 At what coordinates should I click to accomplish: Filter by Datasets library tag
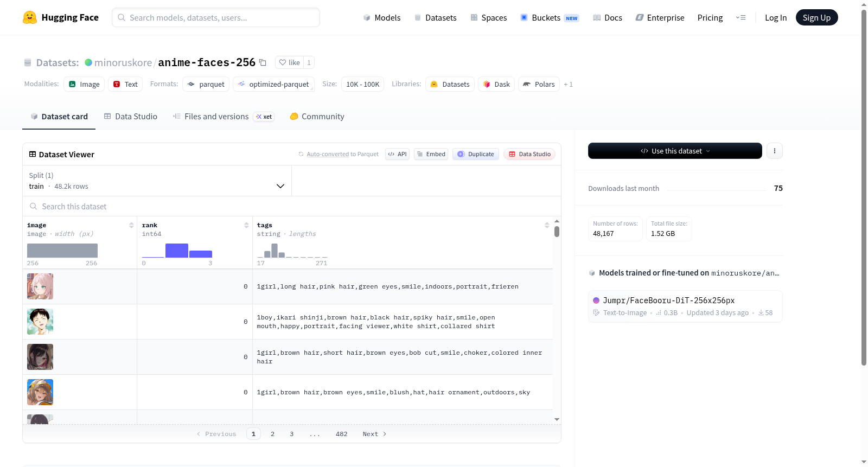click(x=450, y=84)
